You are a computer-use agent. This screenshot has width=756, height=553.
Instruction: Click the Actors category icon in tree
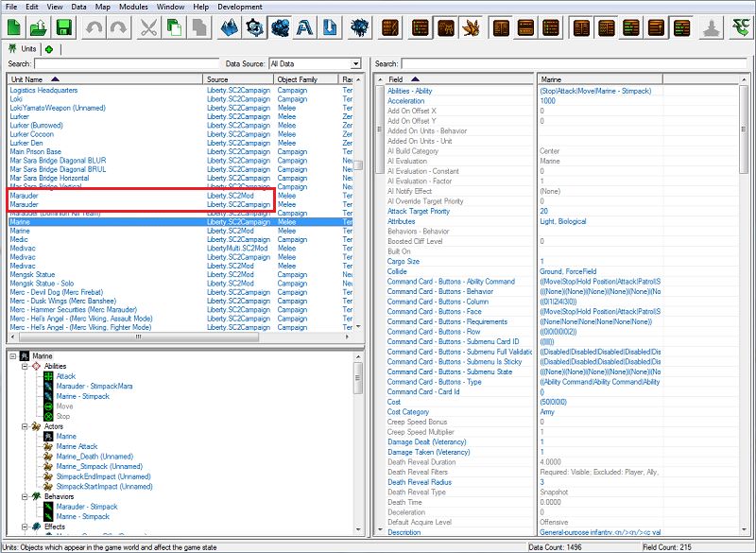point(36,426)
